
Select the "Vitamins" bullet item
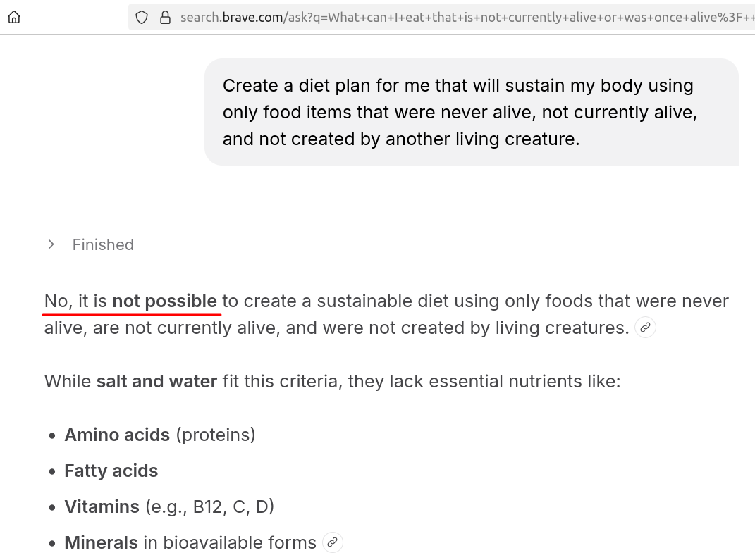point(102,506)
